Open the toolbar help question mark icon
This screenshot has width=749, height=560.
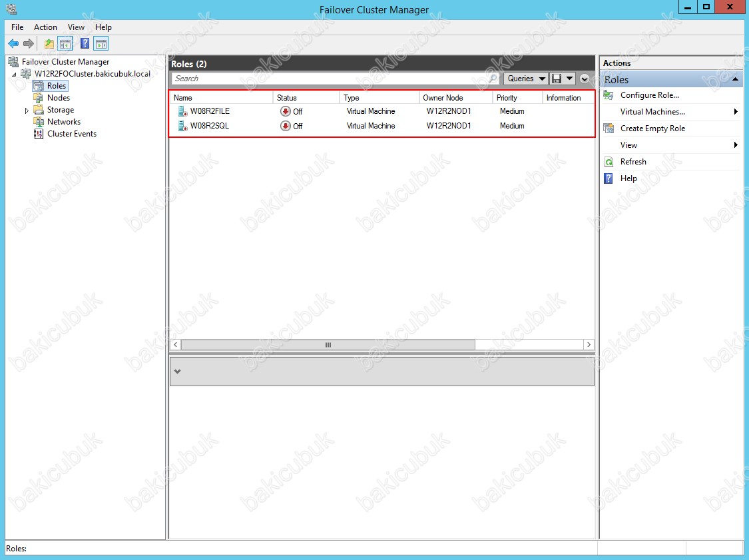85,44
